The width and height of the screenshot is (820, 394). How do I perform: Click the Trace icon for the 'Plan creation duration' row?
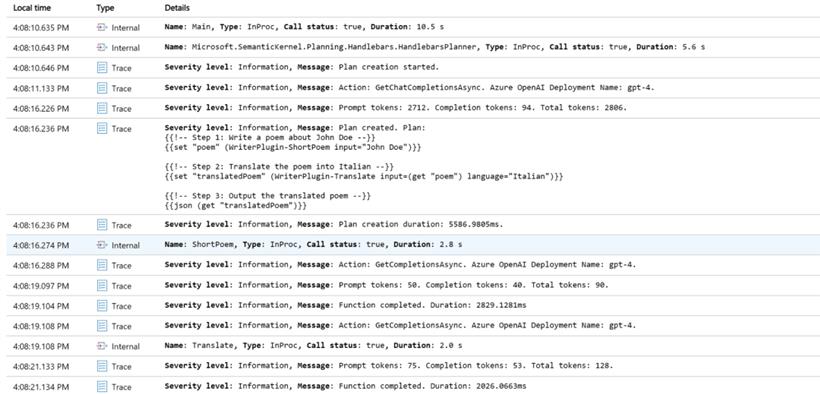[x=102, y=225]
